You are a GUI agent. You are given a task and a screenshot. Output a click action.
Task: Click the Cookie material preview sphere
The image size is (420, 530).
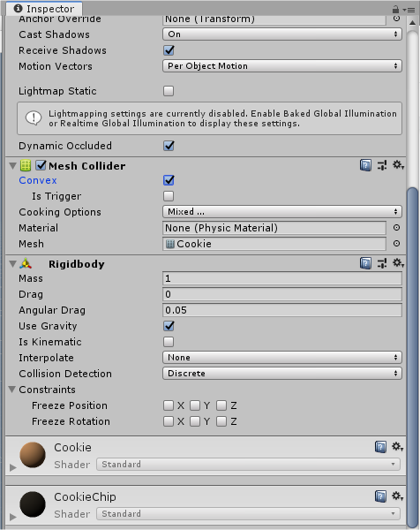pyautogui.click(x=33, y=455)
